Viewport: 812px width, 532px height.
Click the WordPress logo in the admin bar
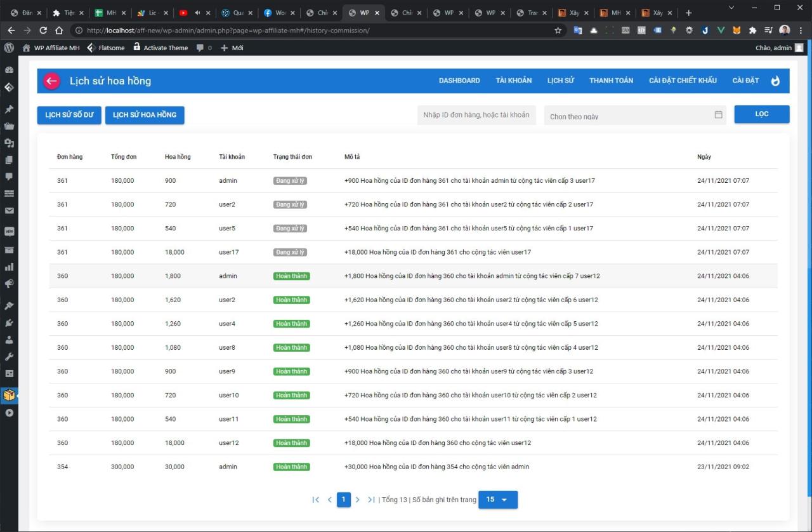(9, 48)
